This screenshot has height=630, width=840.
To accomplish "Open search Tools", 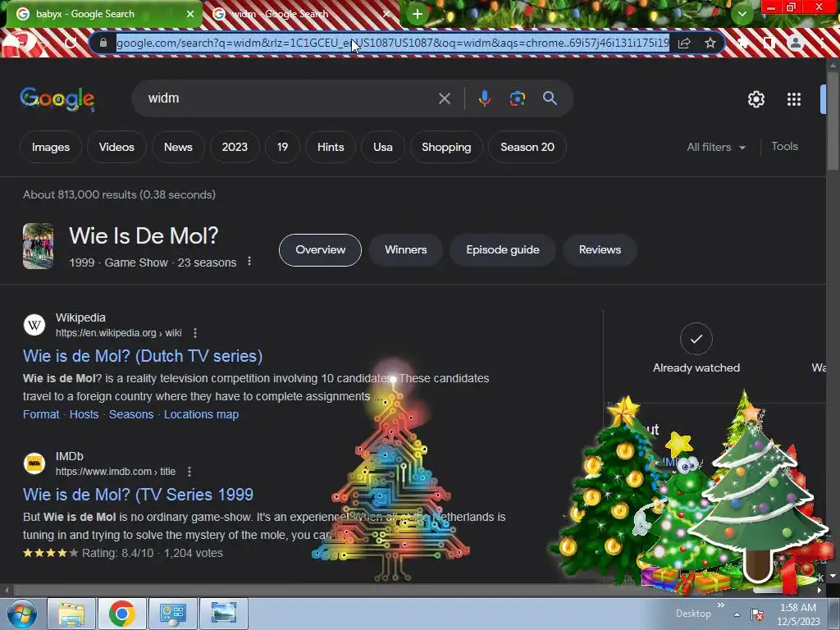I will 784,147.
